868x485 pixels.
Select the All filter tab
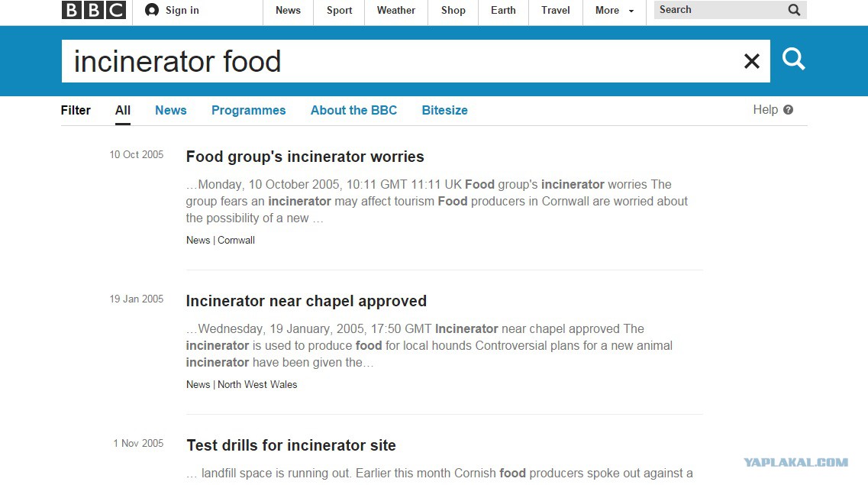click(x=123, y=110)
